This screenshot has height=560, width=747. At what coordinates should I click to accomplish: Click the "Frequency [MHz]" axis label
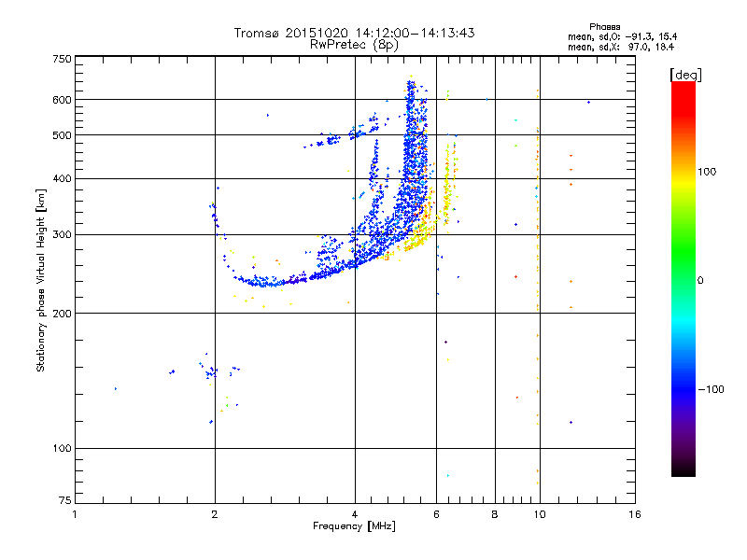(x=354, y=526)
